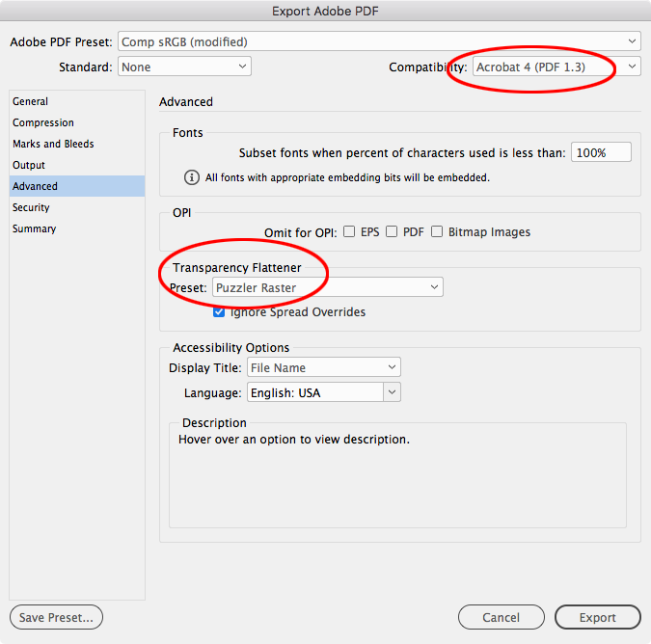Uncheck Ignore Spread Overrides
The width and height of the screenshot is (651, 644).
coord(219,312)
